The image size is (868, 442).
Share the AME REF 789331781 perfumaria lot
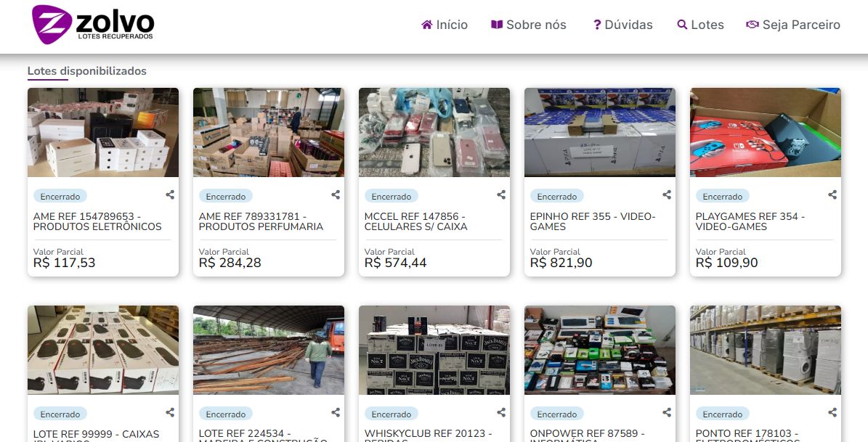click(336, 195)
